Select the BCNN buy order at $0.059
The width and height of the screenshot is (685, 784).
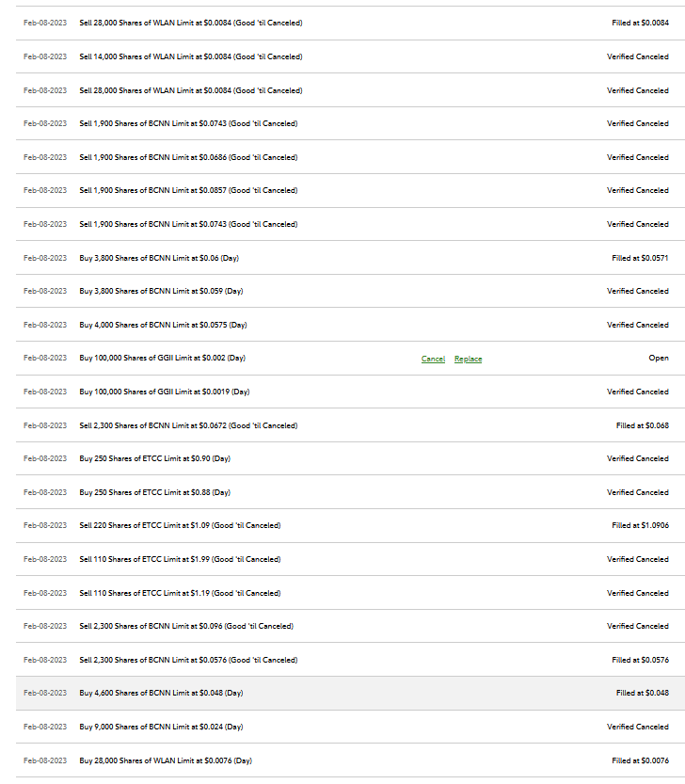[161, 292]
